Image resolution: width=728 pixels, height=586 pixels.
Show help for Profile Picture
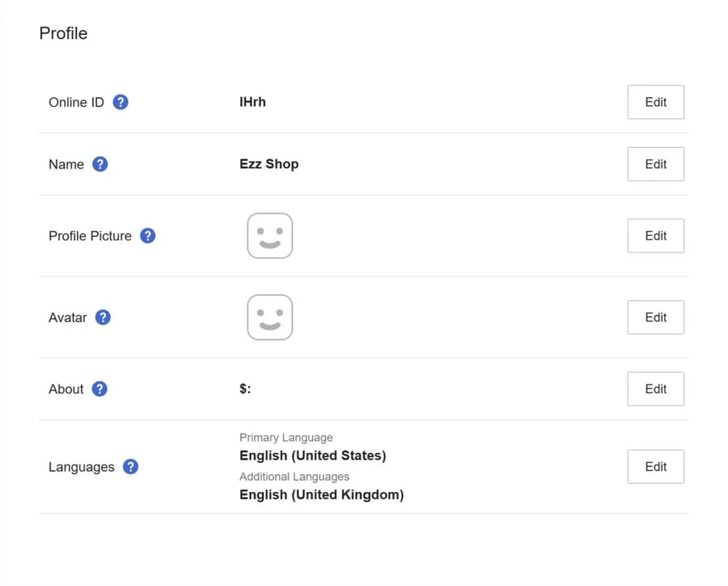coord(148,236)
